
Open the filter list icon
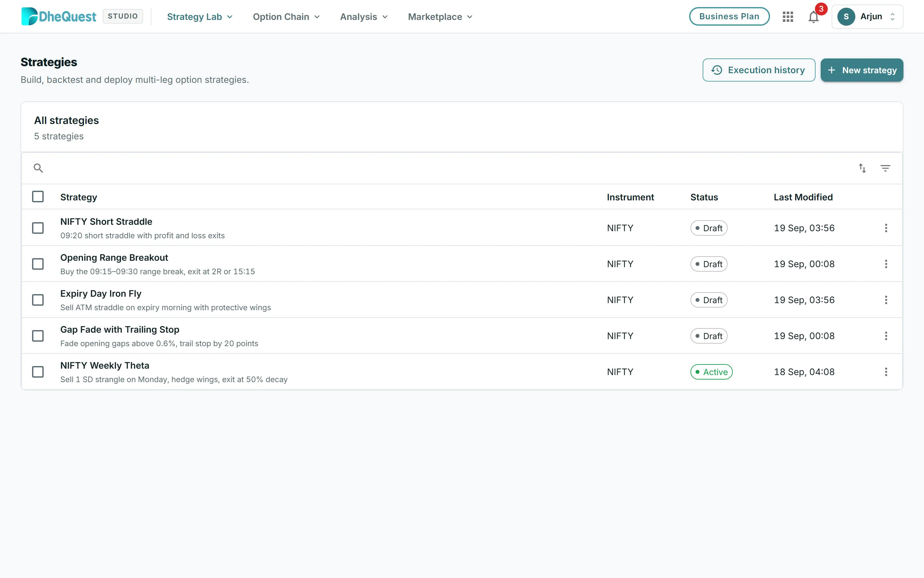886,168
